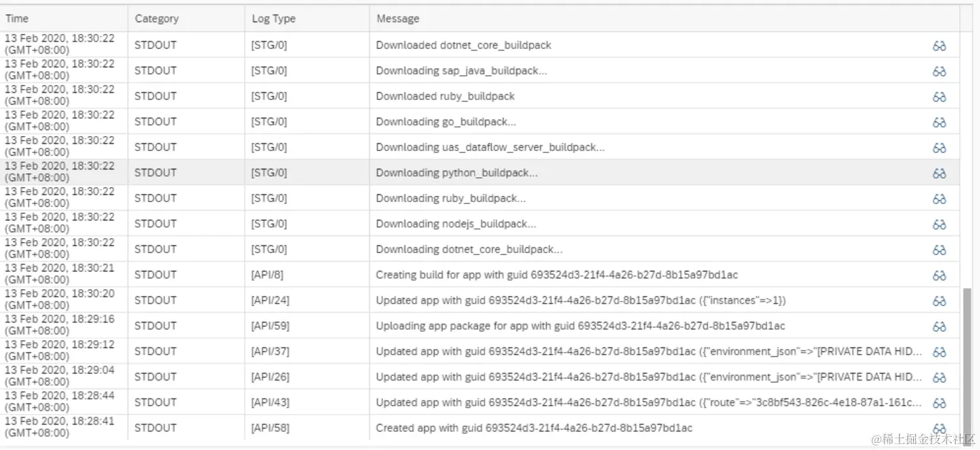This screenshot has height=450, width=980.
Task: Open details icon for uas_dataflow_server_buildpack row
Action: coord(939,148)
